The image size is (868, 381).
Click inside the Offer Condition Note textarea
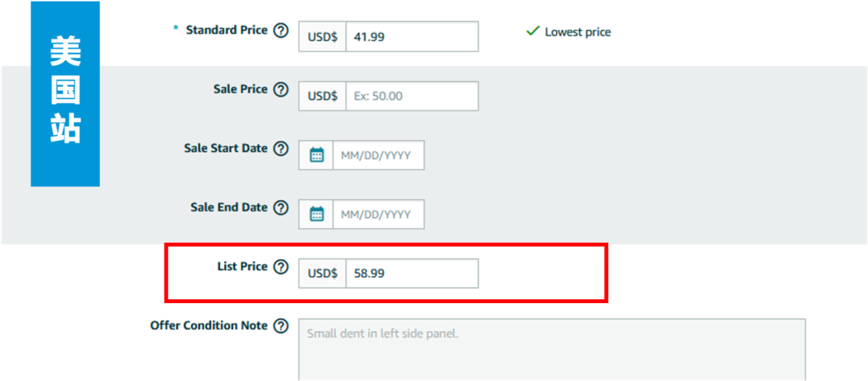(x=552, y=350)
